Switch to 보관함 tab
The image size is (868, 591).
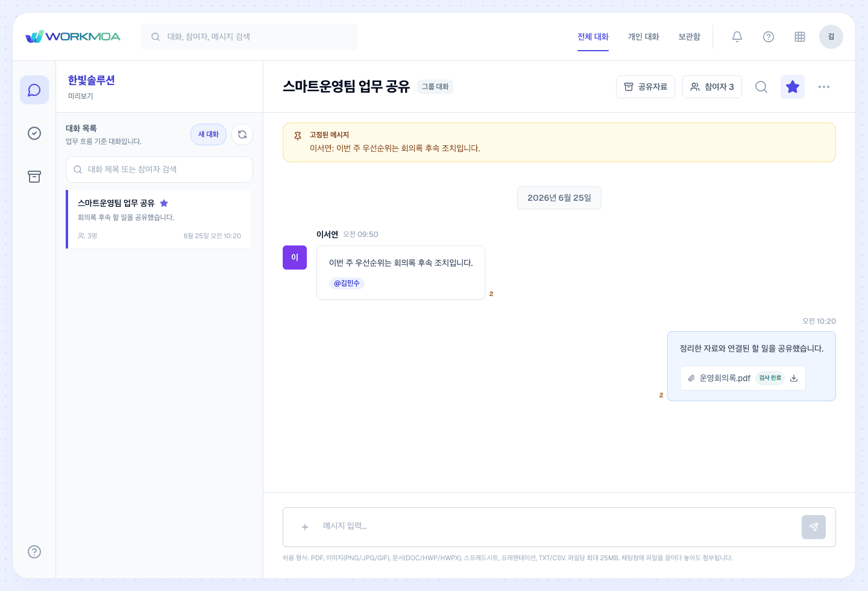(690, 37)
